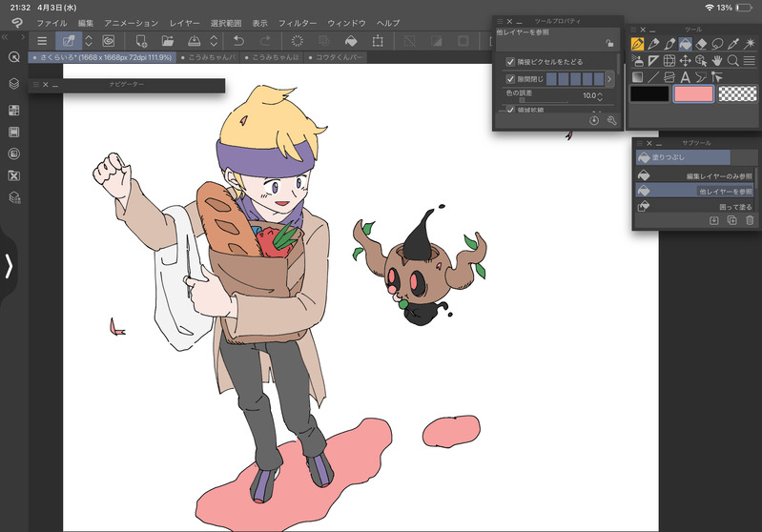
Task: Select the Text tool
Action: (x=685, y=77)
